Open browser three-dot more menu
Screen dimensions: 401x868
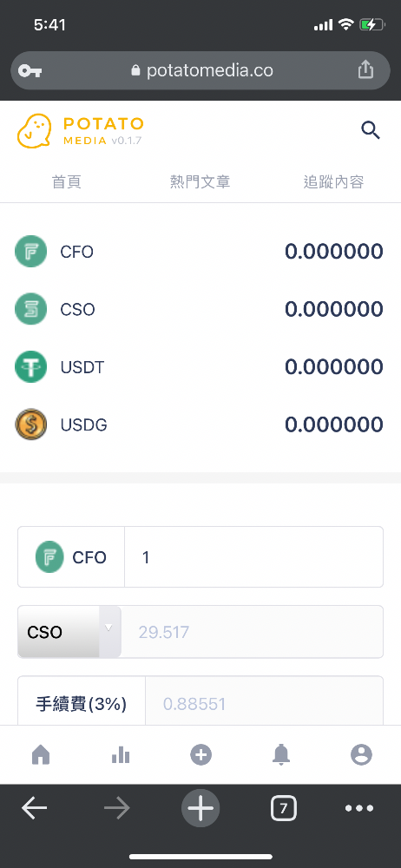point(359,808)
